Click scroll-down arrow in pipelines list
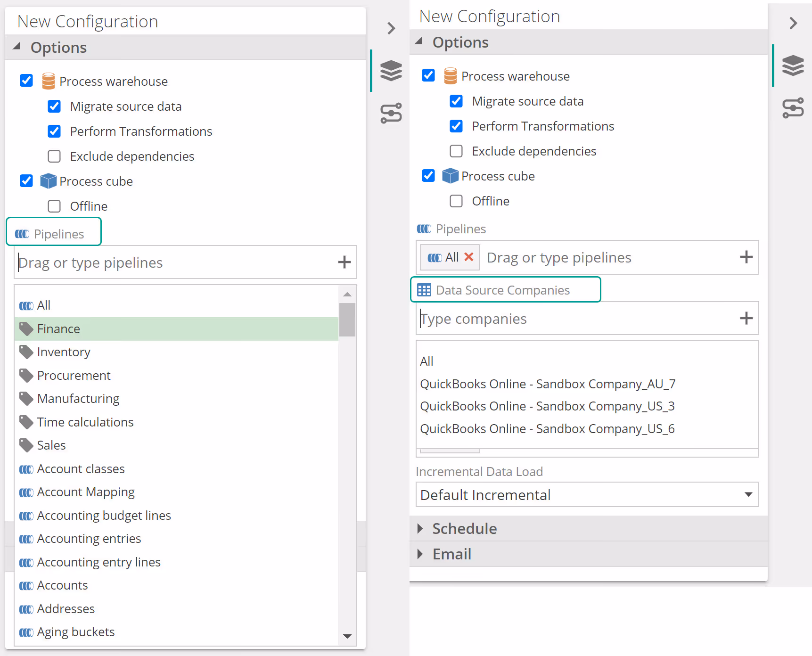 (x=347, y=636)
